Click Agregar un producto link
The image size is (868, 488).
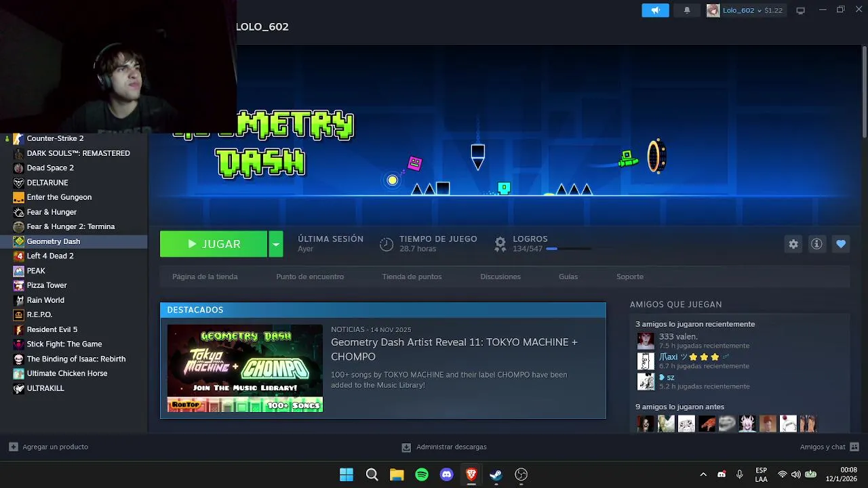coord(55,447)
